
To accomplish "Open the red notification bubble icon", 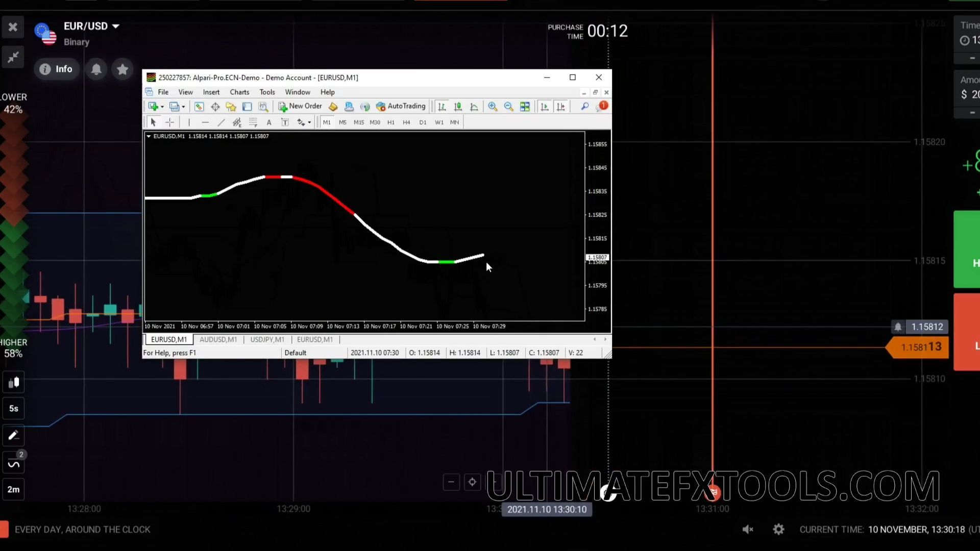I will (603, 106).
